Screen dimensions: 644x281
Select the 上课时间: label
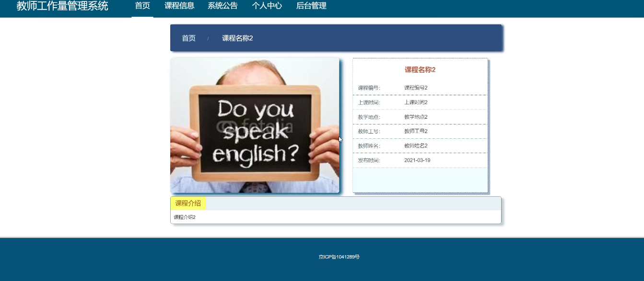(x=369, y=102)
